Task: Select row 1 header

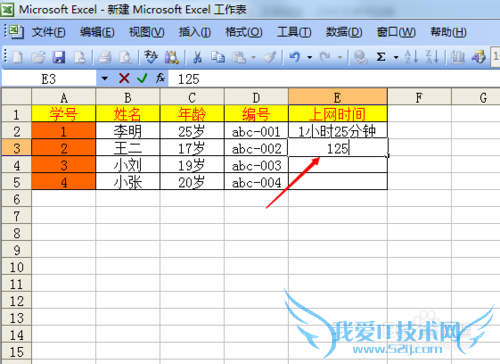Action: (17, 114)
